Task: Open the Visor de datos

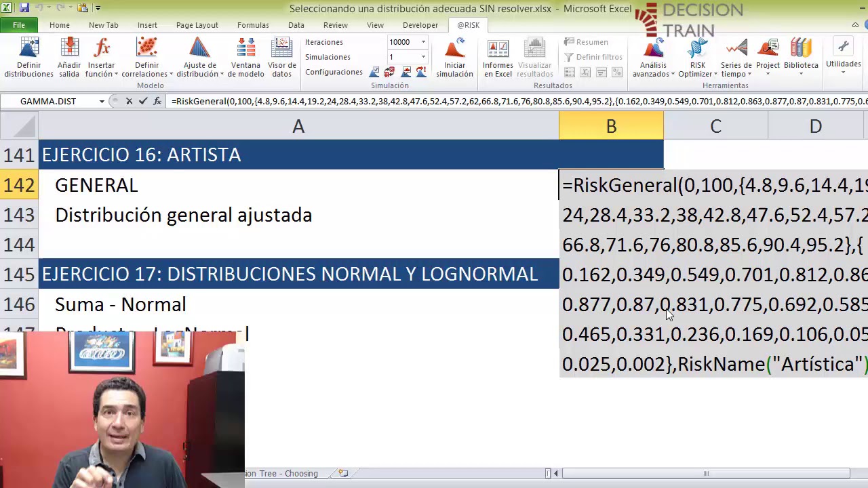Action: click(x=281, y=58)
